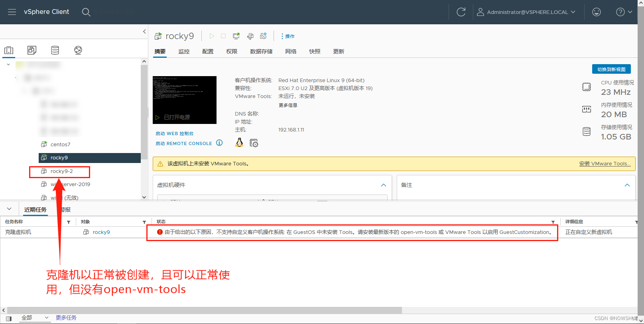
Task: Select the 近期任务 tab
Action: [x=35, y=210]
